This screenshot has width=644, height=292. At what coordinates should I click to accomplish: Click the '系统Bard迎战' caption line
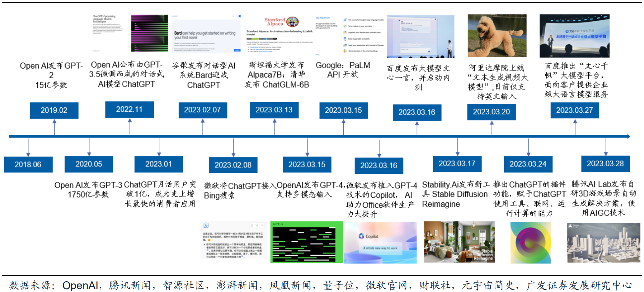click(204, 75)
